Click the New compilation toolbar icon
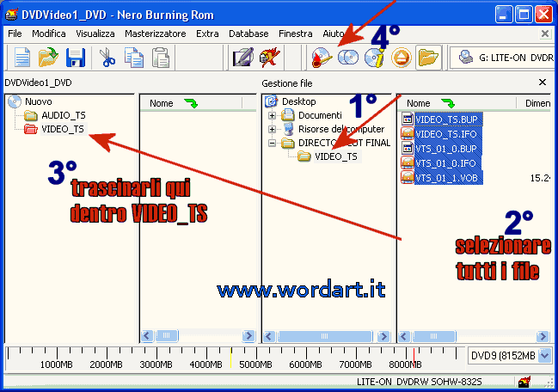Image resolution: width=558 pixels, height=392 pixels. click(22, 58)
